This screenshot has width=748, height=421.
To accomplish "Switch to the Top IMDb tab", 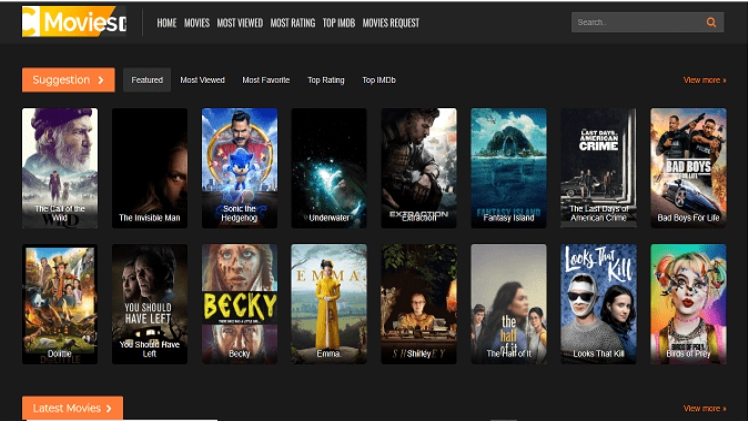I will [379, 80].
